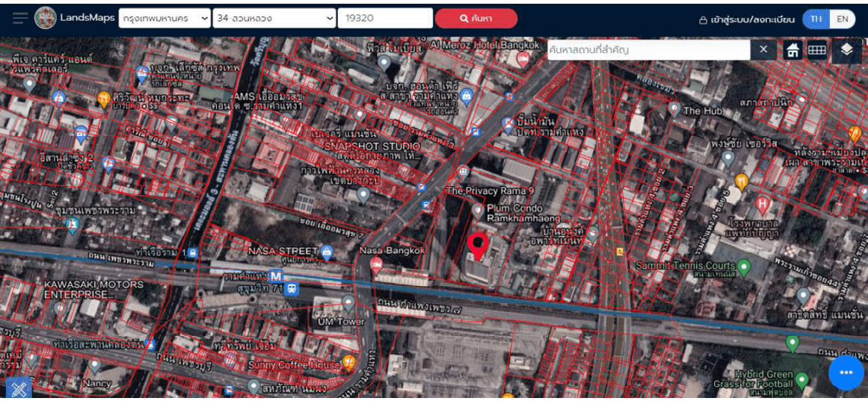Click the orange restaurant marker near ศิริวัฒน์
Image resolution: width=868 pixels, height=401 pixels.
(x=103, y=99)
